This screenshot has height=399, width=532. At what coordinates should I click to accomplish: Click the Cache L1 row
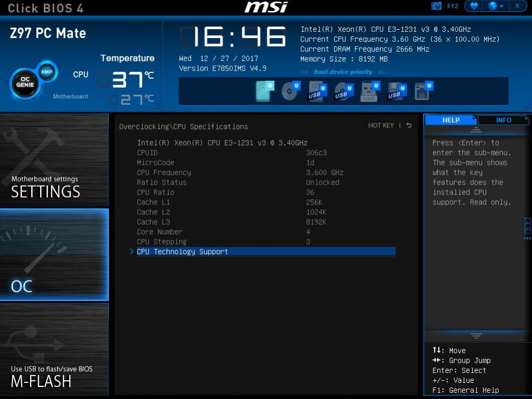[266, 202]
